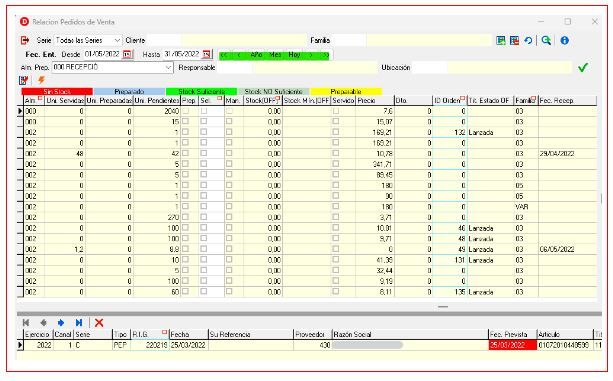This screenshot has width=613, height=381.
Task: Click the Desde date field 01/05/2022
Action: click(x=102, y=54)
